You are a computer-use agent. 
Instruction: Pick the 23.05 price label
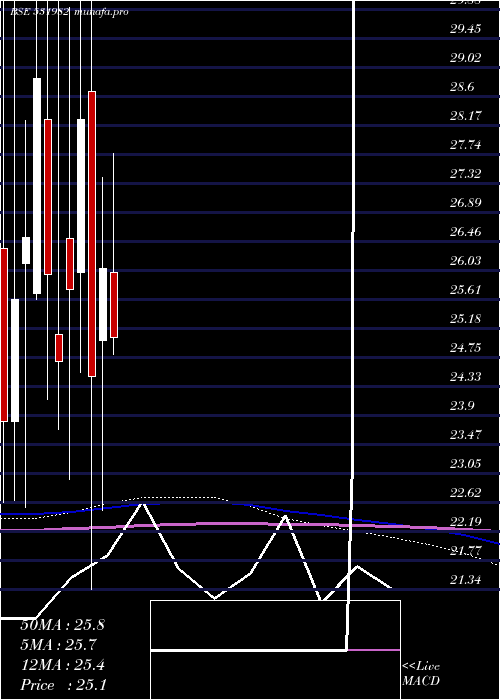[466, 463]
